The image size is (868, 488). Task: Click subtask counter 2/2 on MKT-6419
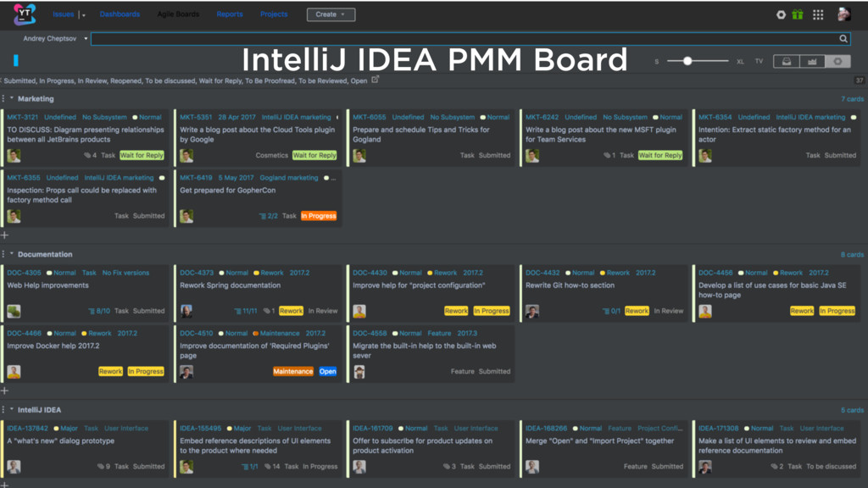point(269,216)
